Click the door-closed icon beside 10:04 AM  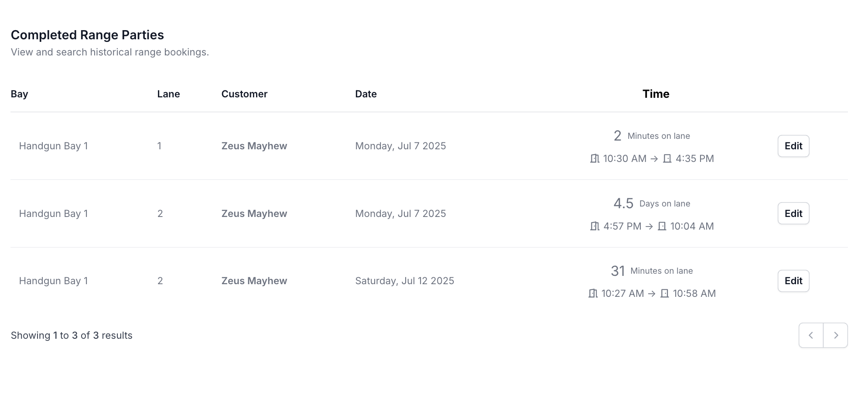(x=662, y=226)
